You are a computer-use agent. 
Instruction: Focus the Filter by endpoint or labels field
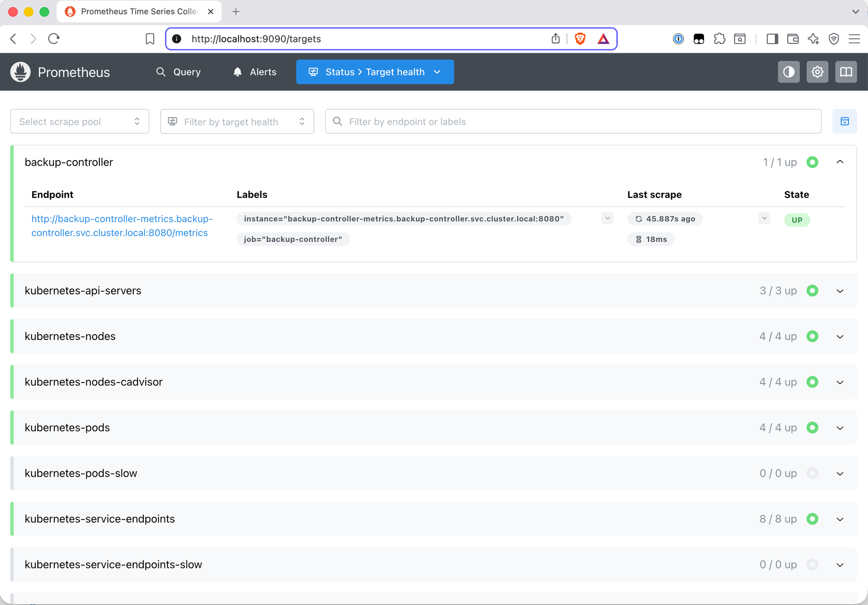pos(573,121)
